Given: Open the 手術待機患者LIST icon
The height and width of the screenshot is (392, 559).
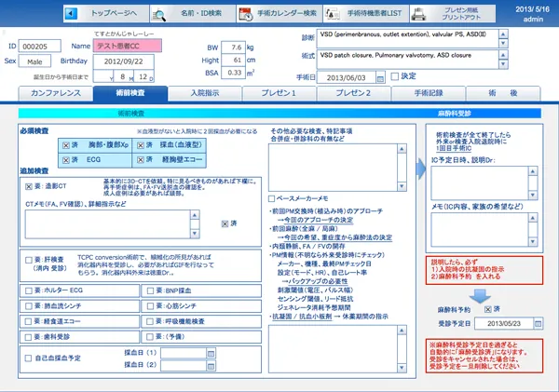Looking at the screenshot, I should tap(332, 14).
